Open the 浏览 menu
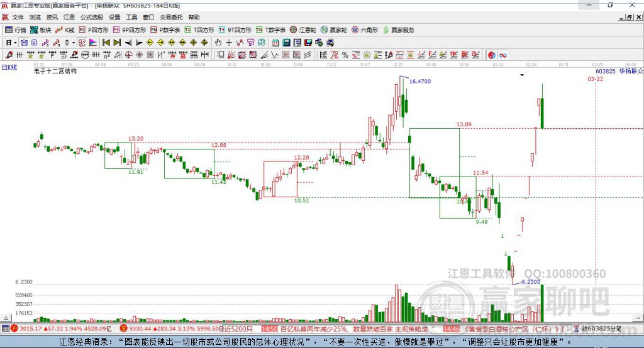This screenshot has width=644, height=348. (35, 17)
